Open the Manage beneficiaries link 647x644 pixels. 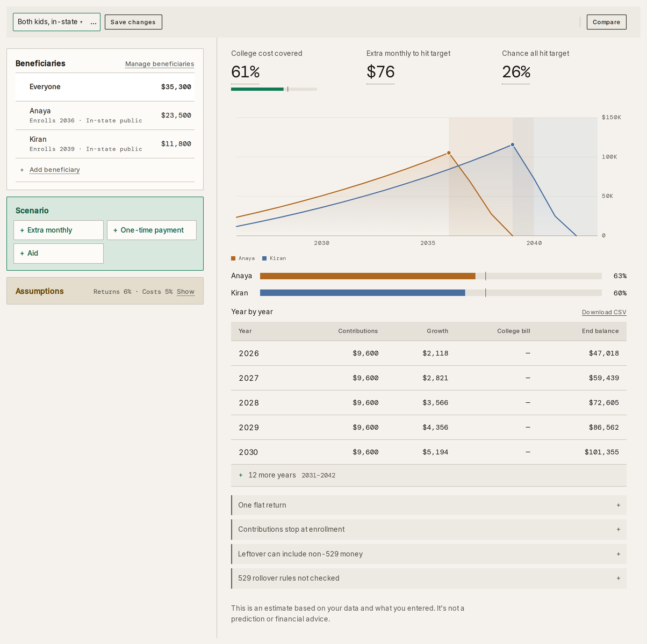160,64
